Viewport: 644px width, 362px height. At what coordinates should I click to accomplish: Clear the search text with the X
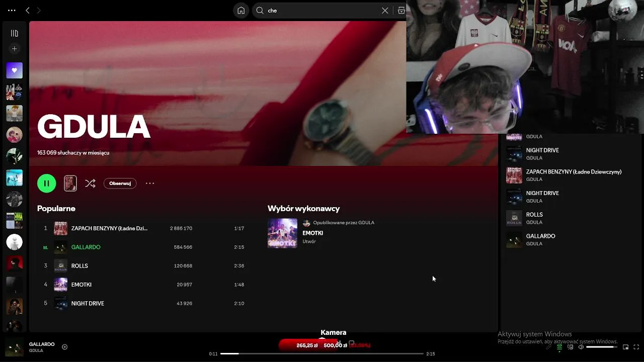click(385, 10)
